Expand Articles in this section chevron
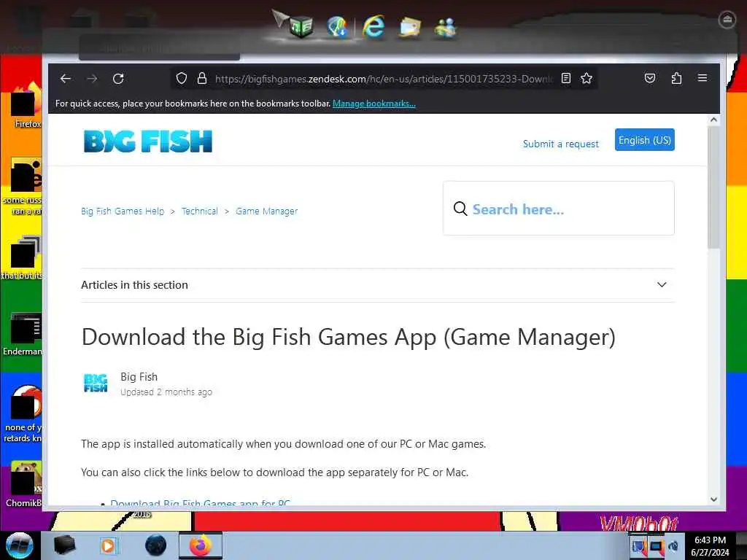This screenshot has width=747, height=560. tap(662, 285)
